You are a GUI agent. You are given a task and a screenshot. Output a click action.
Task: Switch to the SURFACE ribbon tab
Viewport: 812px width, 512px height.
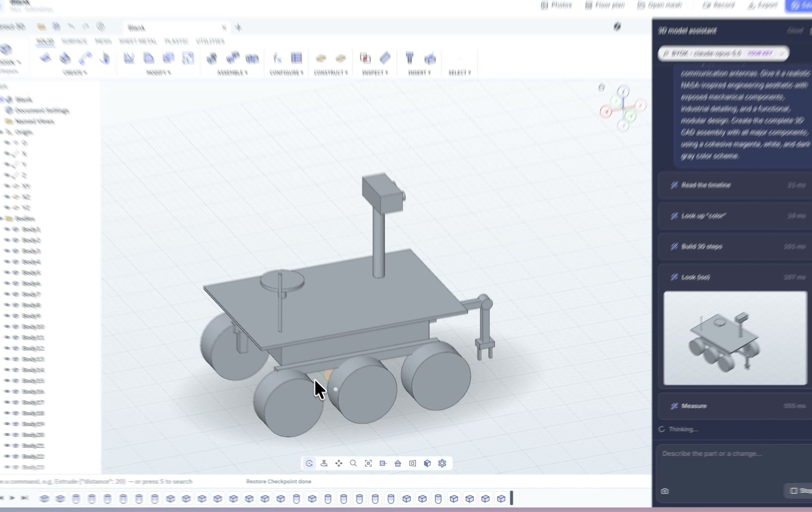click(x=74, y=41)
